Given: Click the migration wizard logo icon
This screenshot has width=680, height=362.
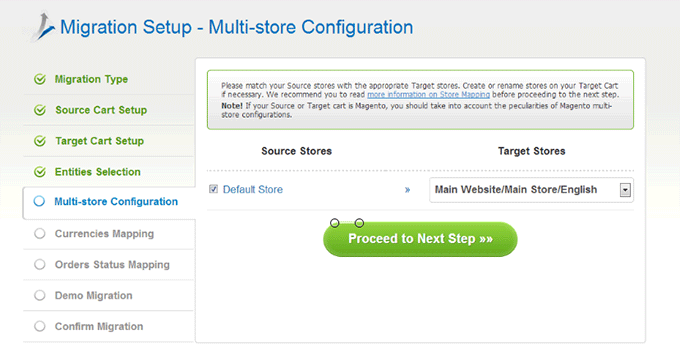Looking at the screenshot, I should (43, 27).
